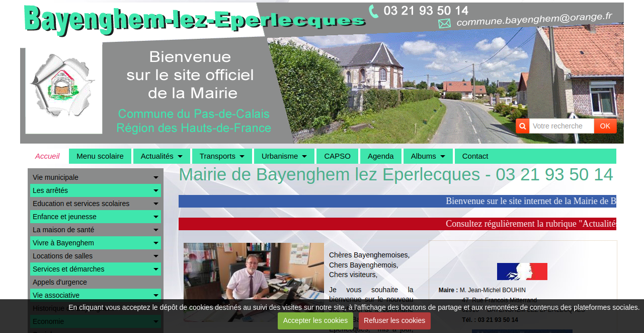
Task: Open the Contact page
Action: click(x=474, y=156)
